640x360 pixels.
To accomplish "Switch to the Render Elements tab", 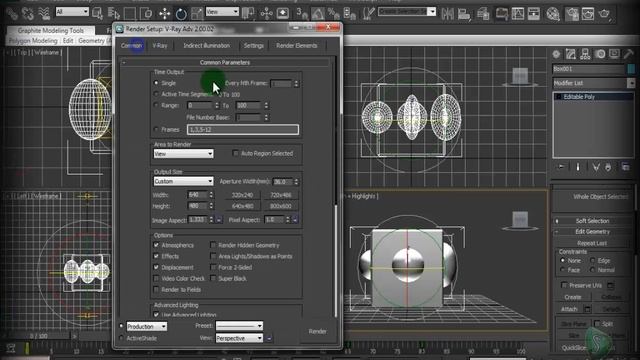I will click(297, 46).
